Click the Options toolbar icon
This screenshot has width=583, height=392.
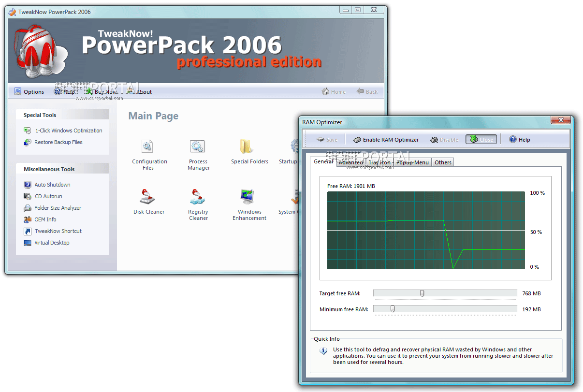point(18,91)
